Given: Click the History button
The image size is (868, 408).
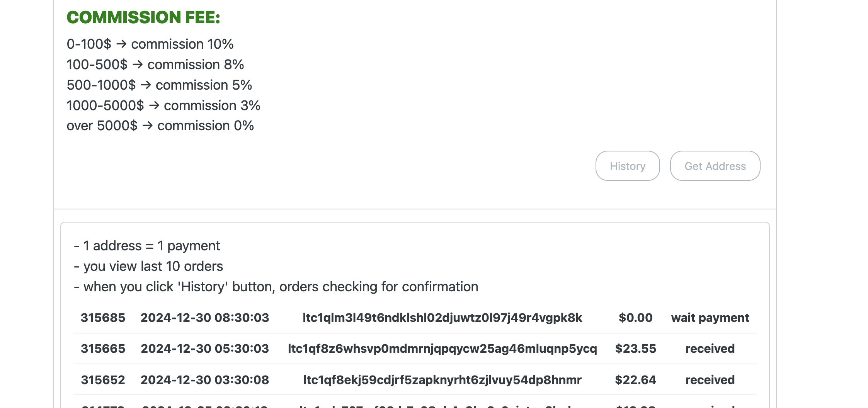Looking at the screenshot, I should pos(628,166).
